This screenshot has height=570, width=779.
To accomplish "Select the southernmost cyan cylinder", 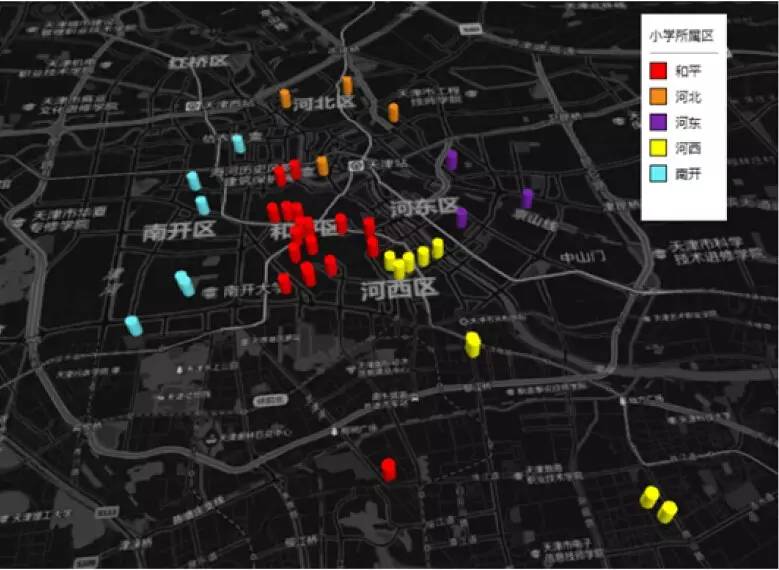I will (133, 326).
